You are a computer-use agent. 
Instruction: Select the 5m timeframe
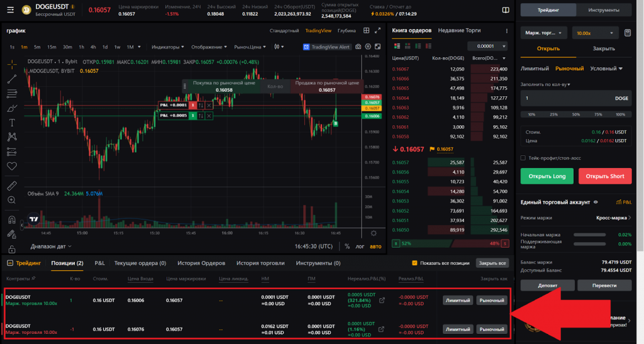[x=37, y=47]
